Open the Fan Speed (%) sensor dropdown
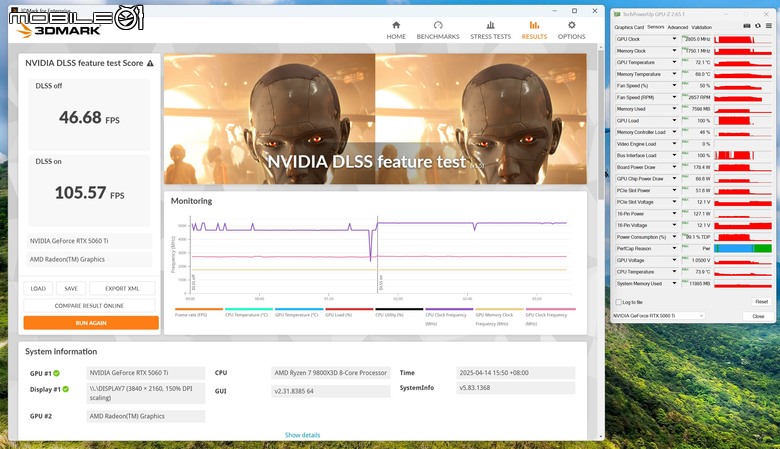780x449 pixels. [674, 86]
